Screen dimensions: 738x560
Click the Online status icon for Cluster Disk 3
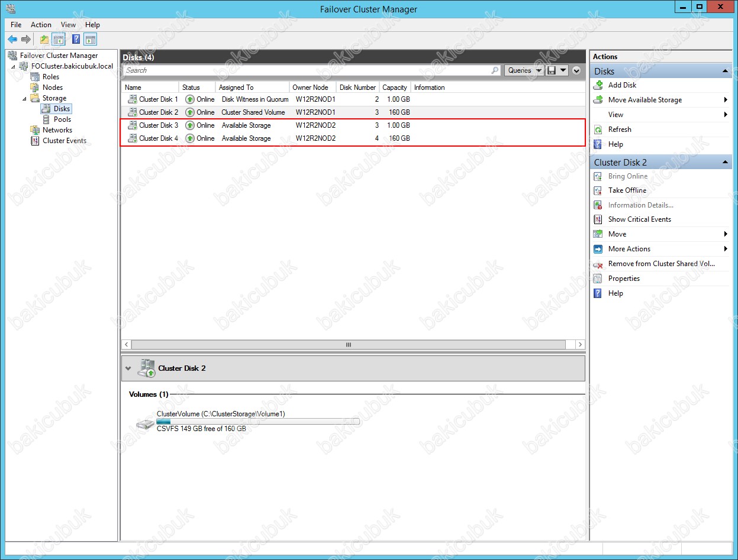pyautogui.click(x=190, y=125)
